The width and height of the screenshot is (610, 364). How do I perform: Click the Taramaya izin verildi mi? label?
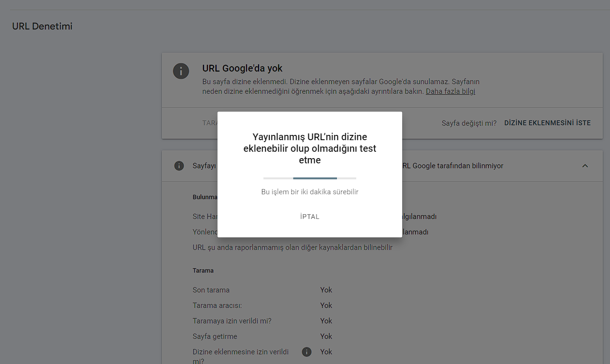click(232, 321)
